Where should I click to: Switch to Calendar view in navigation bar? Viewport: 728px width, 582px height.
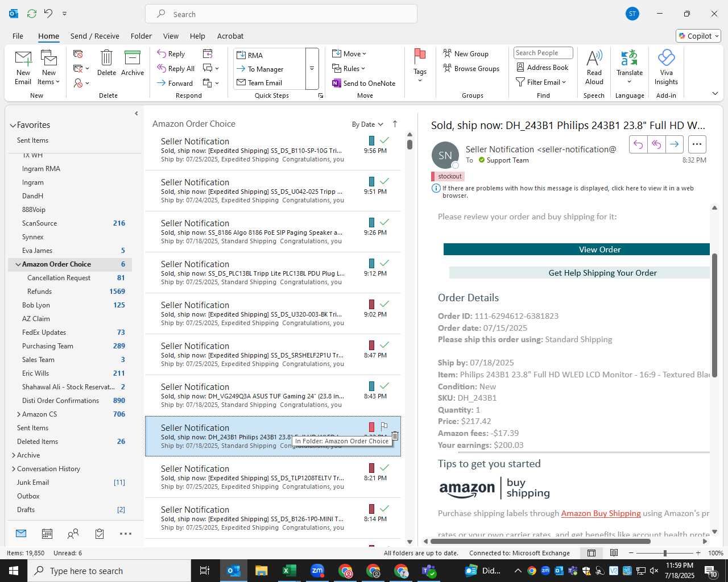(x=47, y=534)
